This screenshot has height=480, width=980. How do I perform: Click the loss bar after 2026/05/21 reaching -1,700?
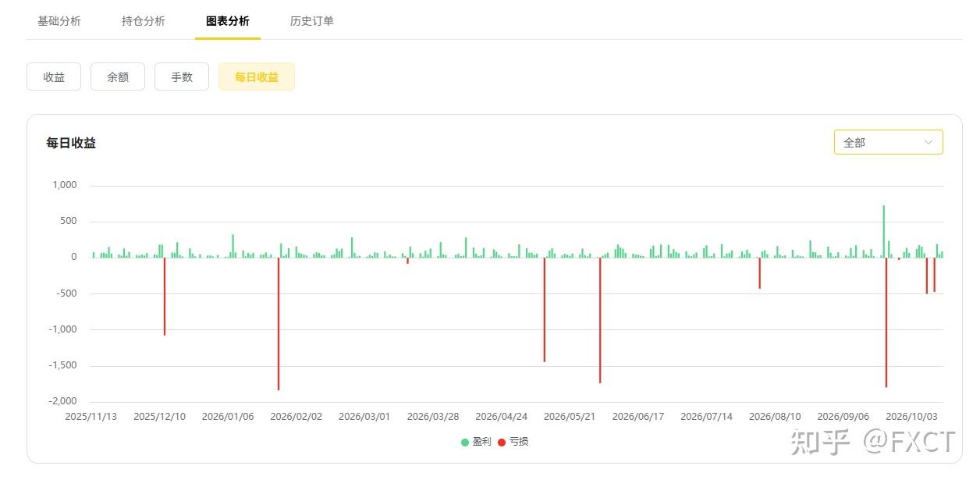(600, 320)
